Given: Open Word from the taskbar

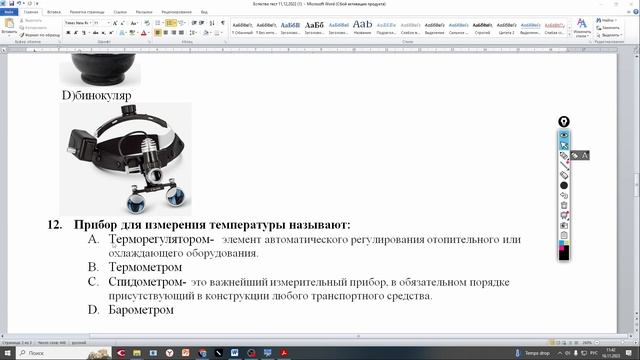Looking at the screenshot, I should (x=235, y=353).
